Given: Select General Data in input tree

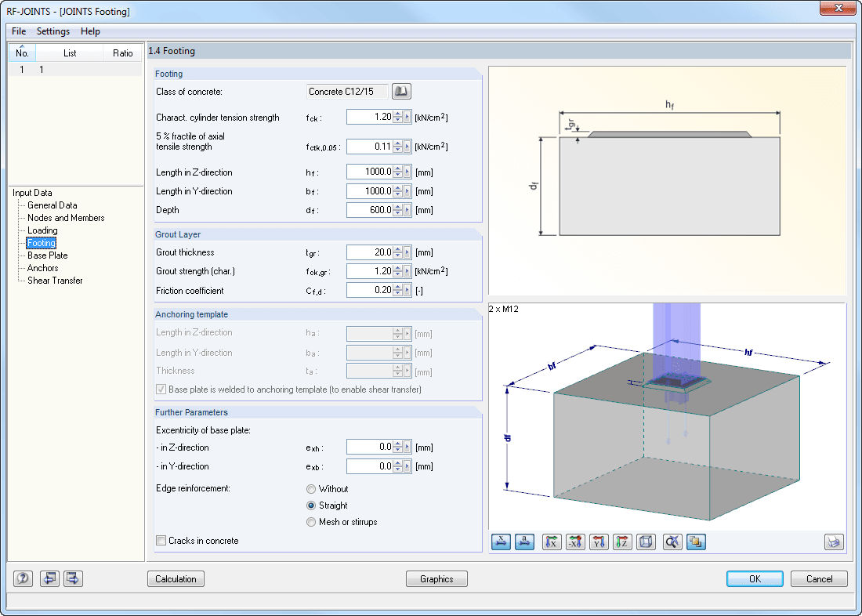Looking at the screenshot, I should 53,205.
